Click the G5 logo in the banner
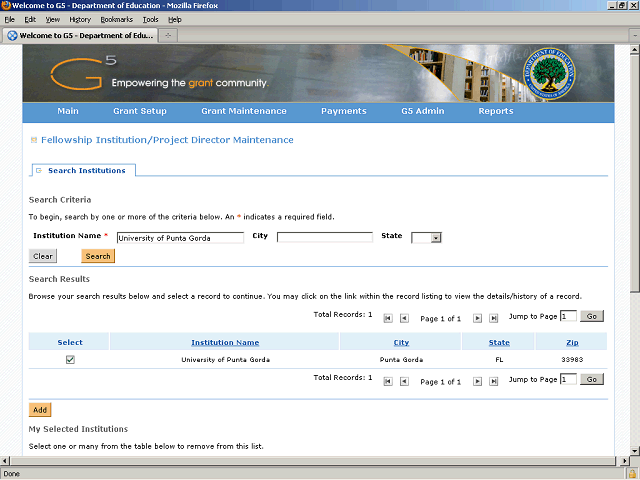640x480 pixels. [x=83, y=73]
